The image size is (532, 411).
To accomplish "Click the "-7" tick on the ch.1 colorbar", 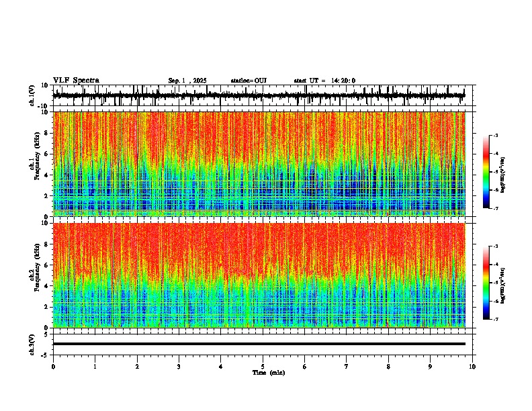I will coord(495,208).
